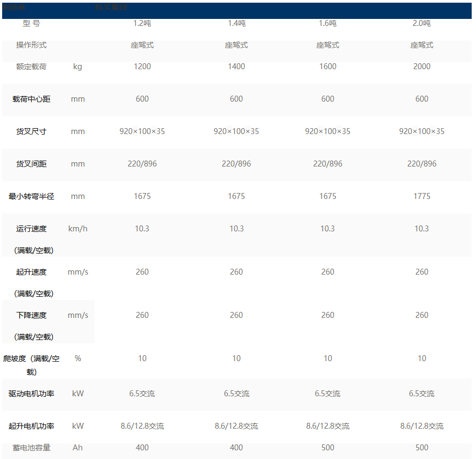
Task: Select 8.6/12.8交流 in the 1.6吨 column
Action: (328, 426)
